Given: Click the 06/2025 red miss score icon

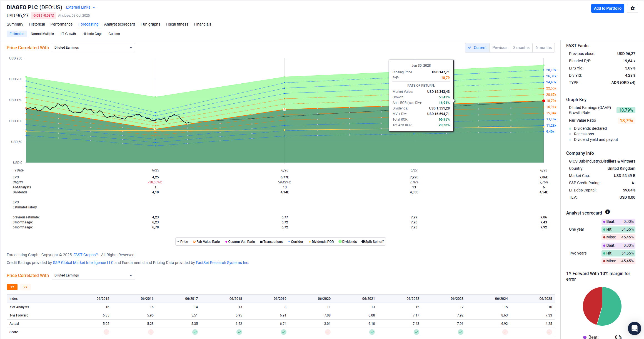Looking at the screenshot, I should click(549, 332).
